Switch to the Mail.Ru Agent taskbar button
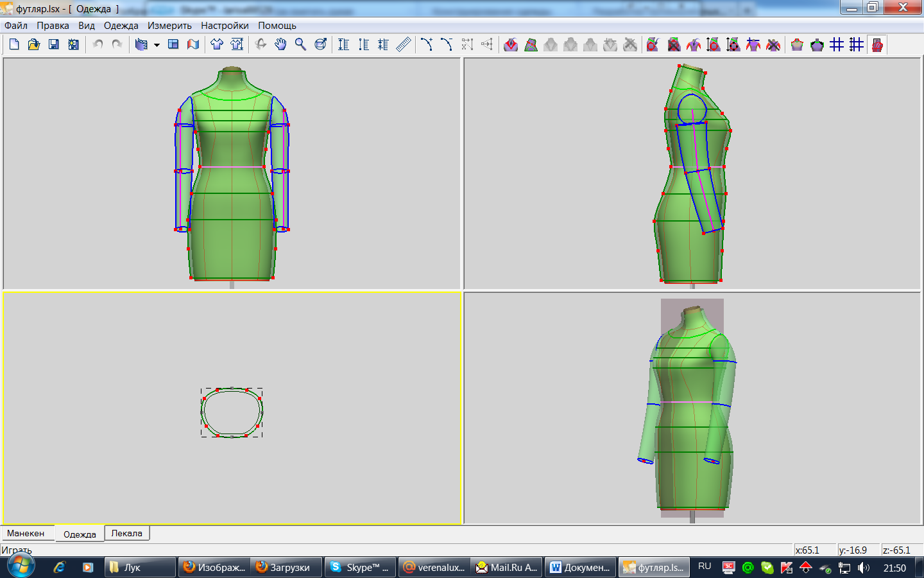The width and height of the screenshot is (924, 578). [507, 568]
